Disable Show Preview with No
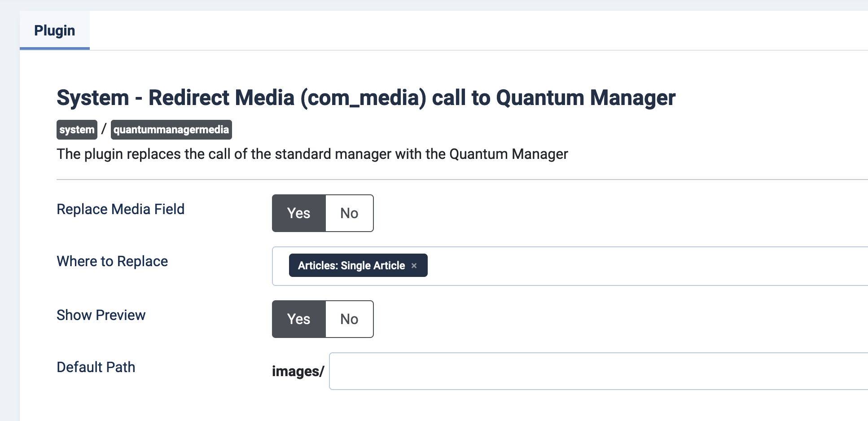 point(349,319)
